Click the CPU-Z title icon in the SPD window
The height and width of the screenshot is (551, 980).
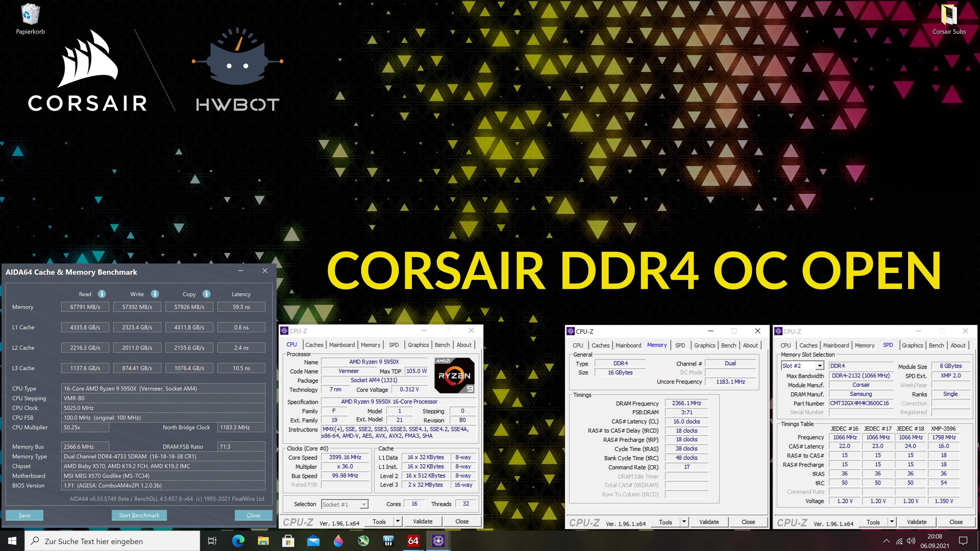click(x=778, y=331)
